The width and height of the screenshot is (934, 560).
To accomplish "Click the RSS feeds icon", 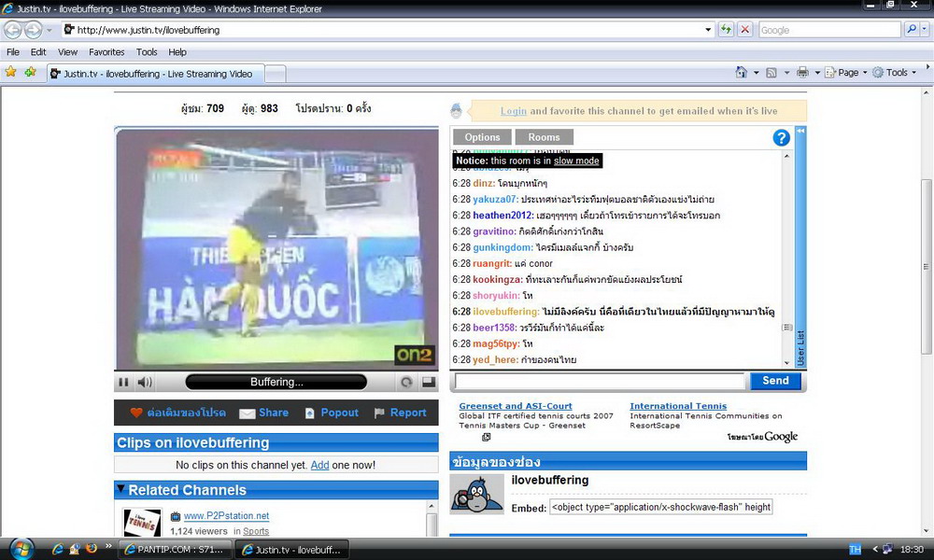I will (771, 73).
